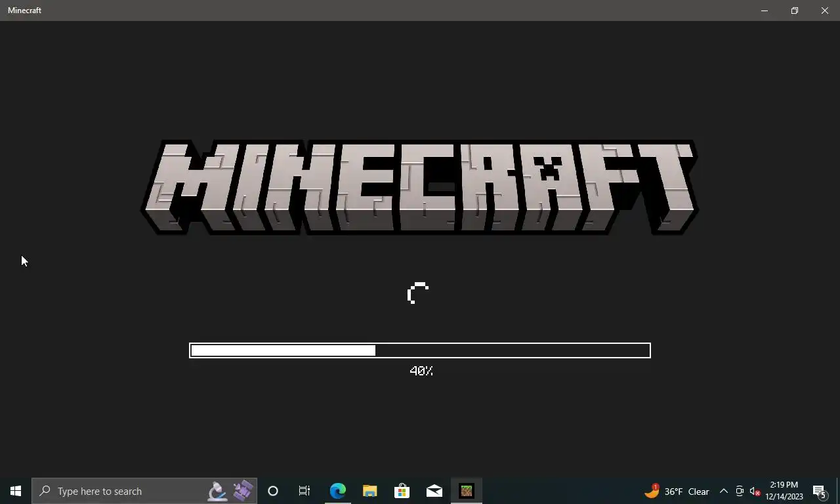
Task: Open the 36°F Clear weather widget
Action: pos(677,491)
